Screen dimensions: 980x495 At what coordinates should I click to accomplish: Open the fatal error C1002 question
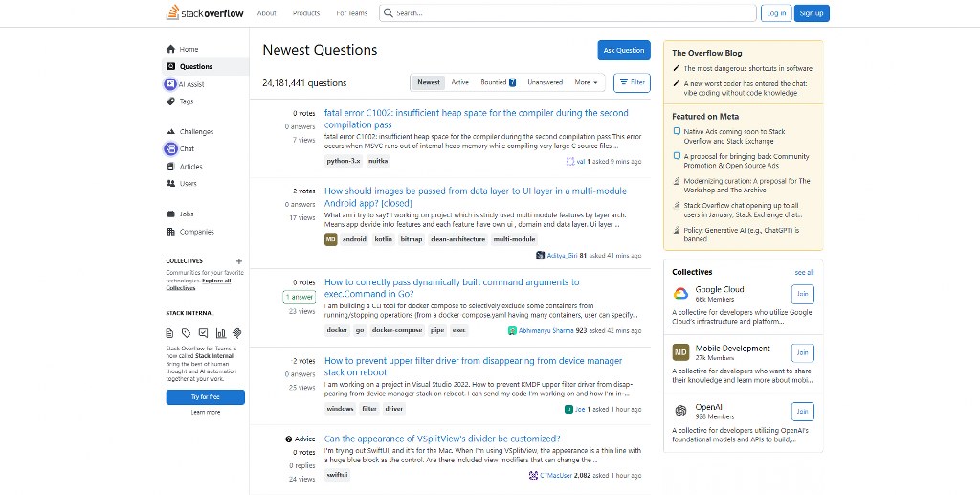click(x=477, y=119)
